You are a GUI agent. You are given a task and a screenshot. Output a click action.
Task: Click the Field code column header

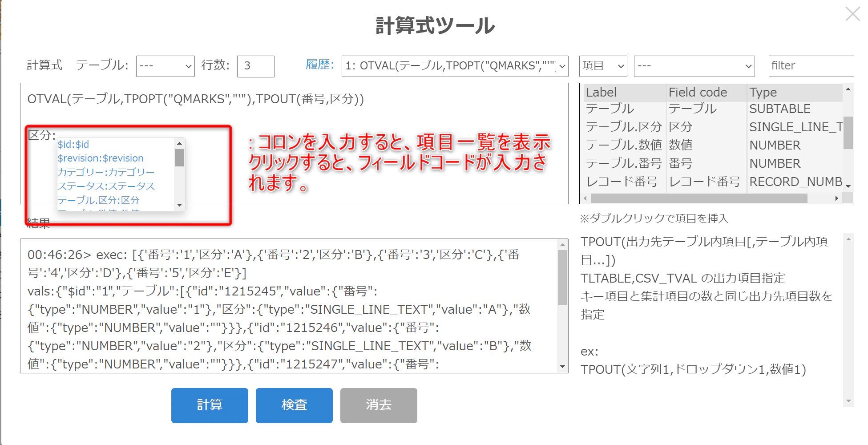707,92
